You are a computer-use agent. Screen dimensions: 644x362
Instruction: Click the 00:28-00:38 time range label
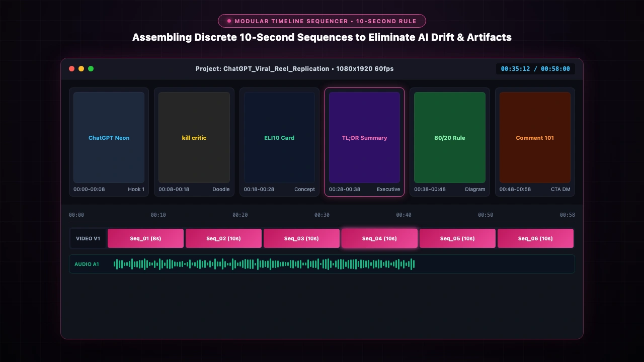click(345, 190)
